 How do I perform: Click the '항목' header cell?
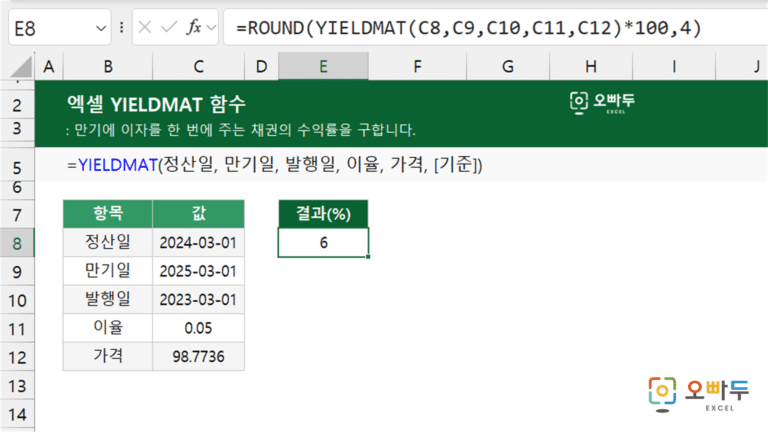pos(108,214)
